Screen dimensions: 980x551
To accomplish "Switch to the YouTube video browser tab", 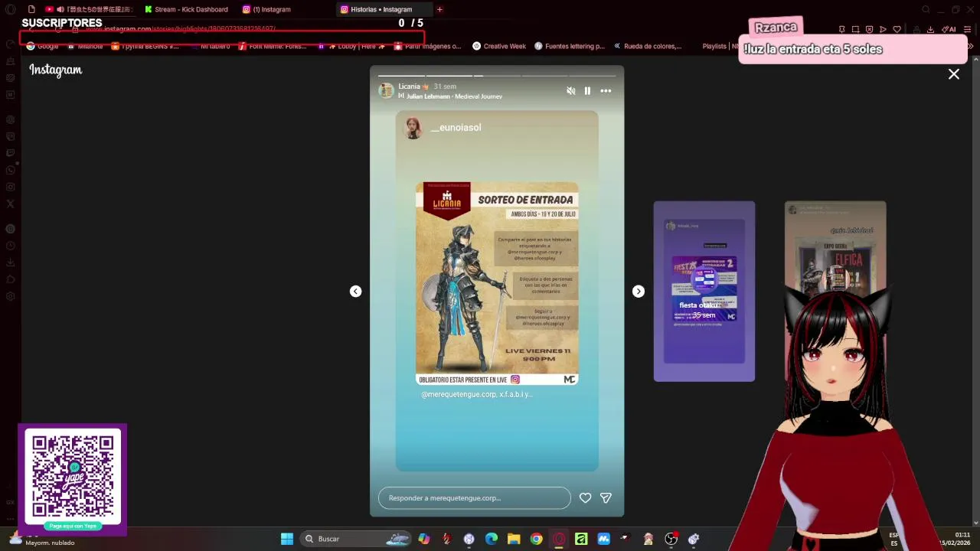I will click(x=90, y=9).
